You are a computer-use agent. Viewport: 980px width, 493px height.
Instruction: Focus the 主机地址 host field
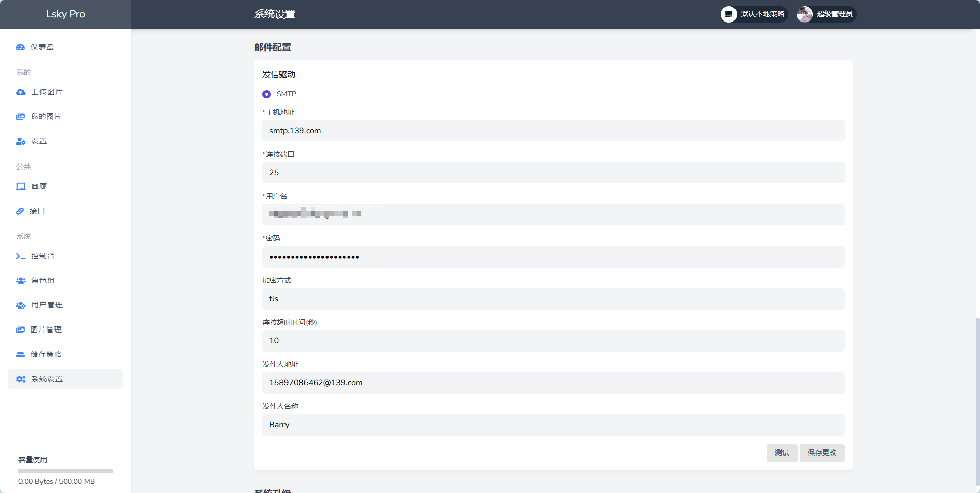(554, 131)
